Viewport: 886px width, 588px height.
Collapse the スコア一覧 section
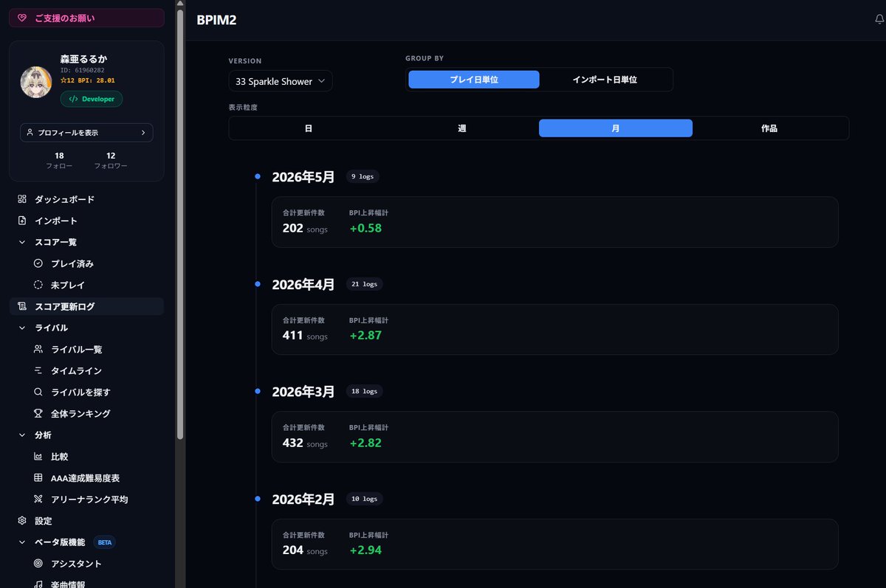coord(22,242)
